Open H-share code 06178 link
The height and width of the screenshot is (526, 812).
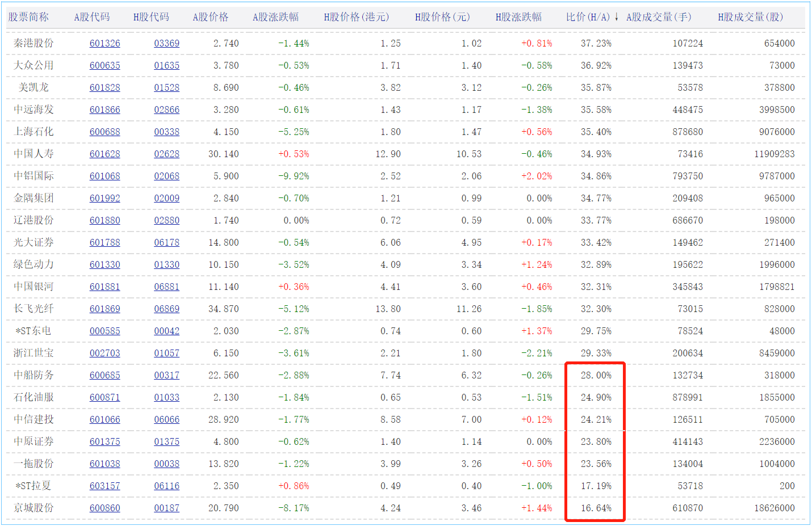coord(167,242)
